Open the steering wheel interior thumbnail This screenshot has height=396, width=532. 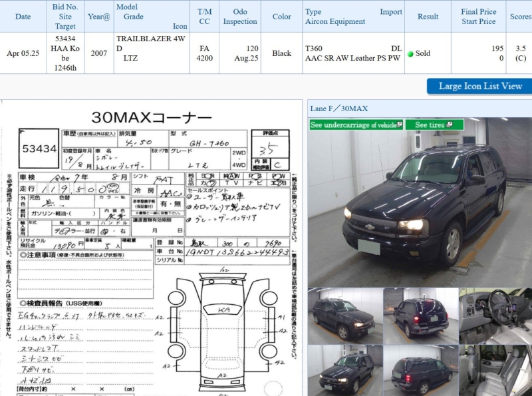495,316
